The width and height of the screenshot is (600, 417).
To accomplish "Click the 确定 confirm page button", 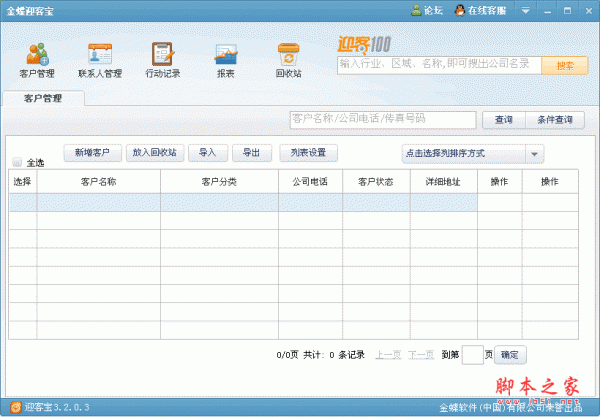I will [x=510, y=355].
